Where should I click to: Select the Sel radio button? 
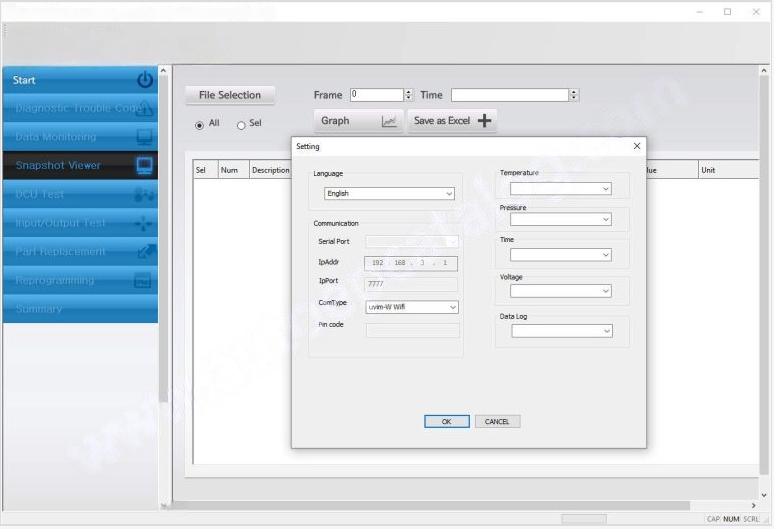tap(241, 125)
